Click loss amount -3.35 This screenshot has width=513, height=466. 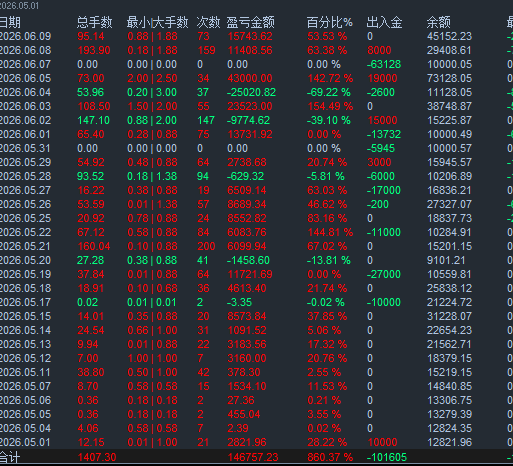point(239,302)
